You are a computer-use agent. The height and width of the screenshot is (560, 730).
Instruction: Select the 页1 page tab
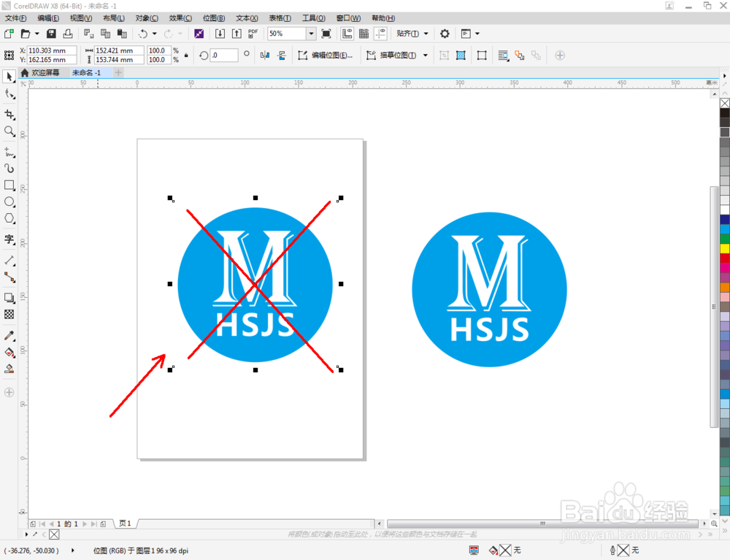(x=125, y=523)
